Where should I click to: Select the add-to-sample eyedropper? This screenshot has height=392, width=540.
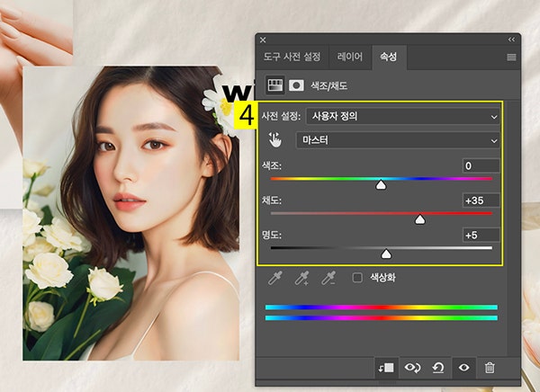click(301, 278)
